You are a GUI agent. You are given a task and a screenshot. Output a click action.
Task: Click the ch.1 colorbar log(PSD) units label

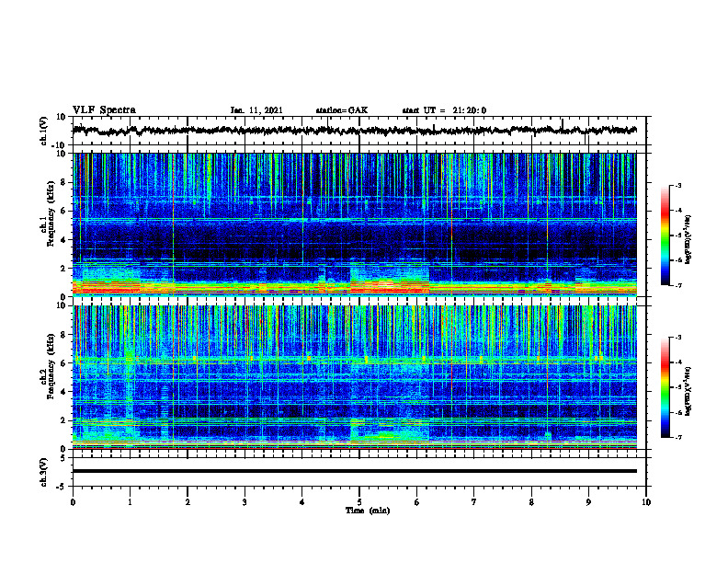pos(688,239)
